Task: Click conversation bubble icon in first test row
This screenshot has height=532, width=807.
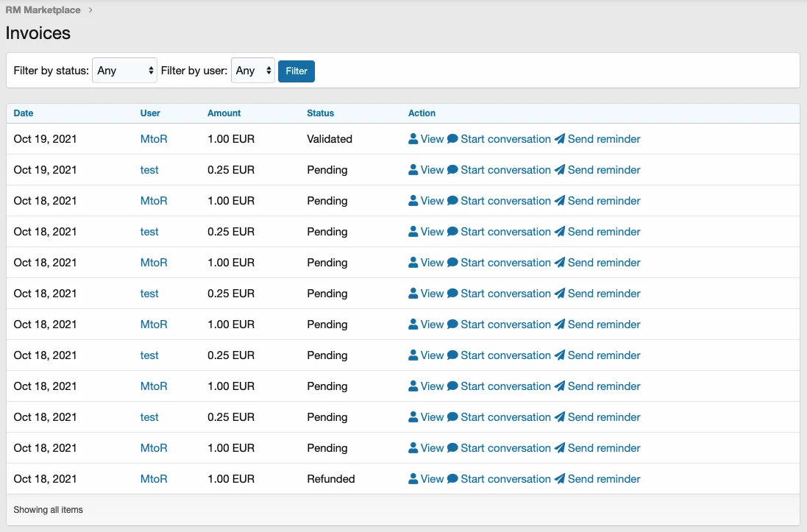Action: (452, 170)
